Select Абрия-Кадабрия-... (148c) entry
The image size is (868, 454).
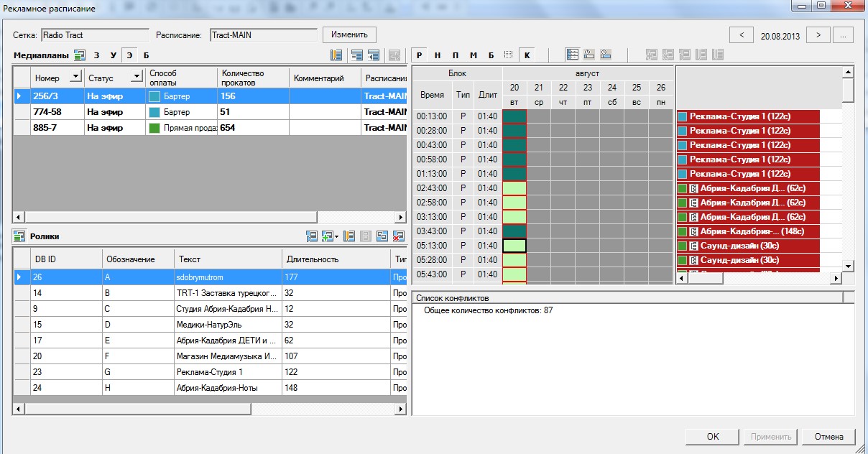tap(749, 231)
